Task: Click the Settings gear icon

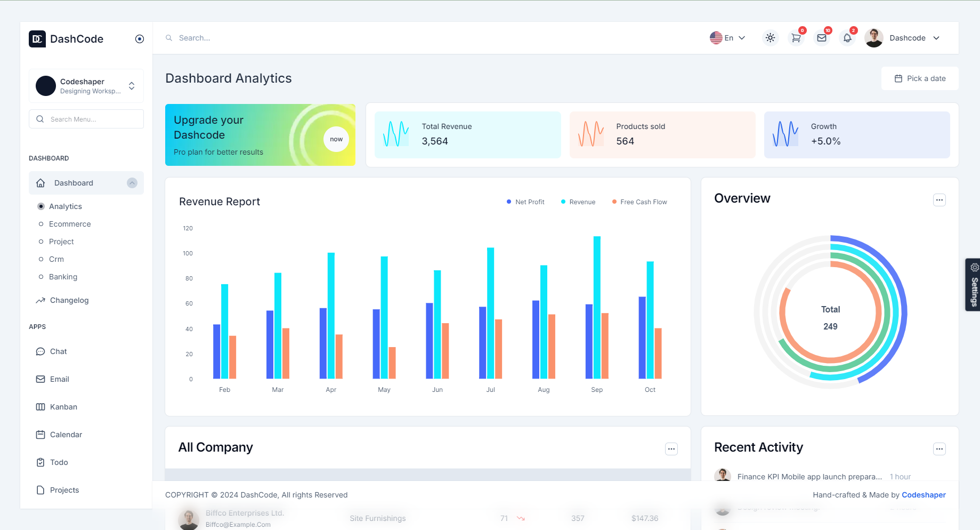Action: [x=974, y=267]
